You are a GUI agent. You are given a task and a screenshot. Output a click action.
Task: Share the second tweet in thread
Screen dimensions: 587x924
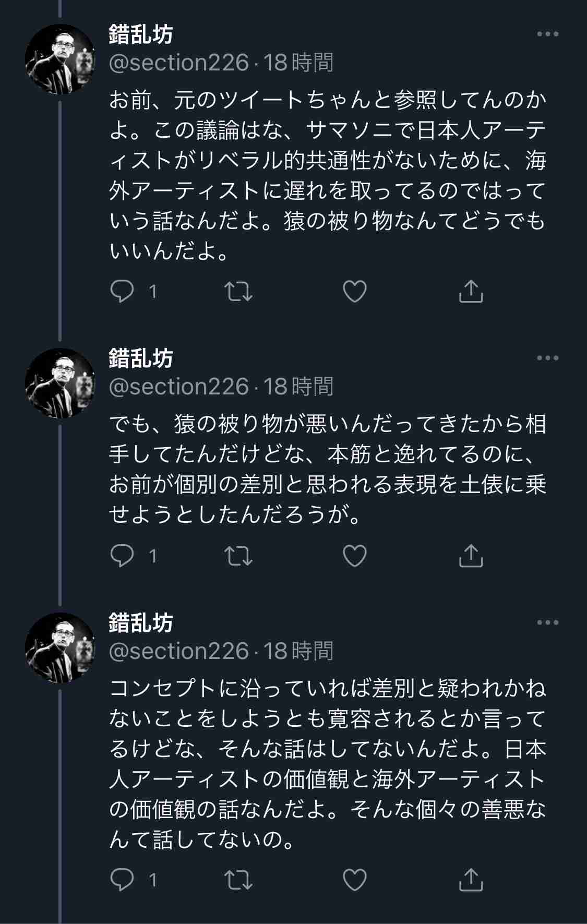point(471,555)
